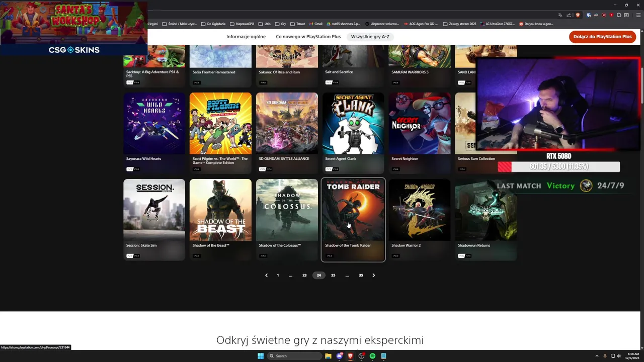Open Shadow of the Tomb Raider tile
The height and width of the screenshot is (362, 644).
[x=353, y=220]
